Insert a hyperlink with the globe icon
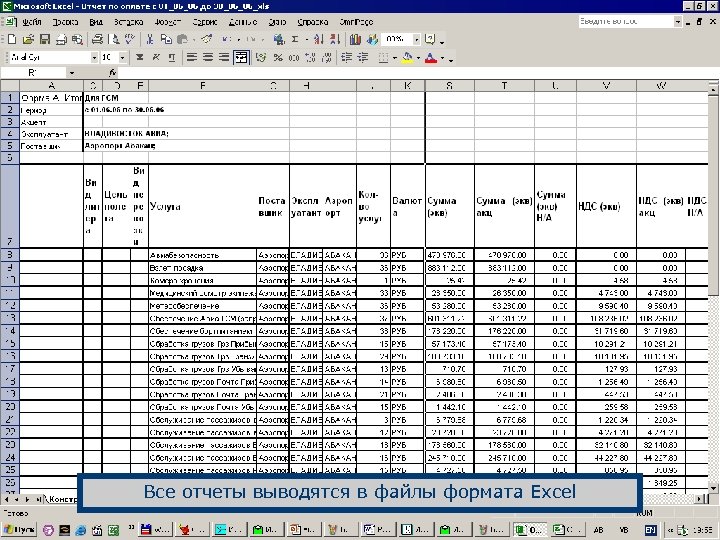Viewport: 720px width, 540px height. click(278, 39)
